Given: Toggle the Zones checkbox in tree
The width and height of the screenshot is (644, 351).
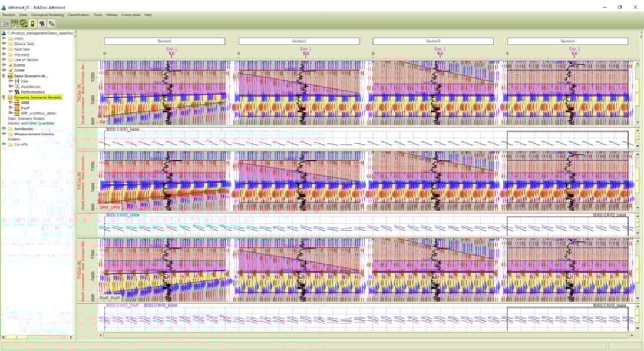Looking at the screenshot, I should pyautogui.click(x=11, y=70).
